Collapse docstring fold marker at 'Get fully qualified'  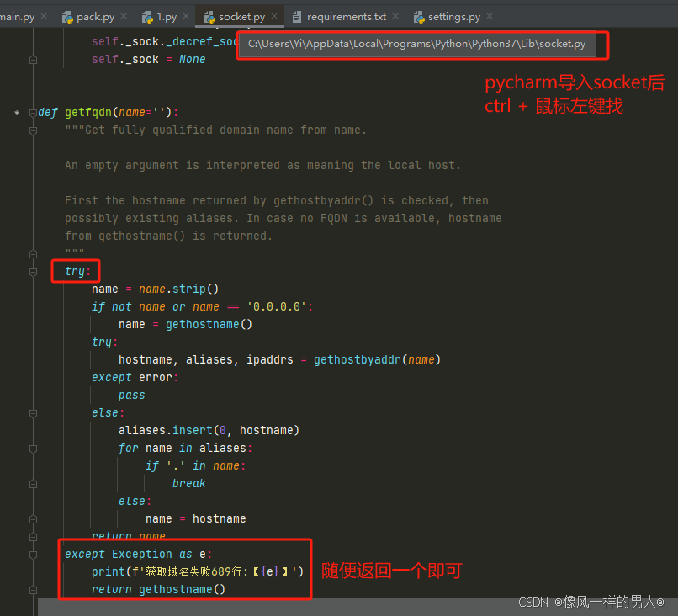(33, 130)
